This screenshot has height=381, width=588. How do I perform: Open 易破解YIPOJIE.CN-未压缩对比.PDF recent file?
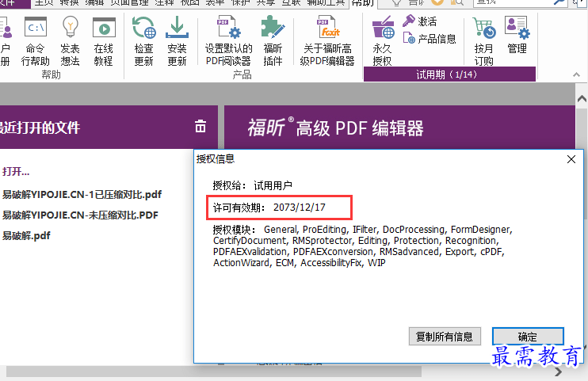80,215
